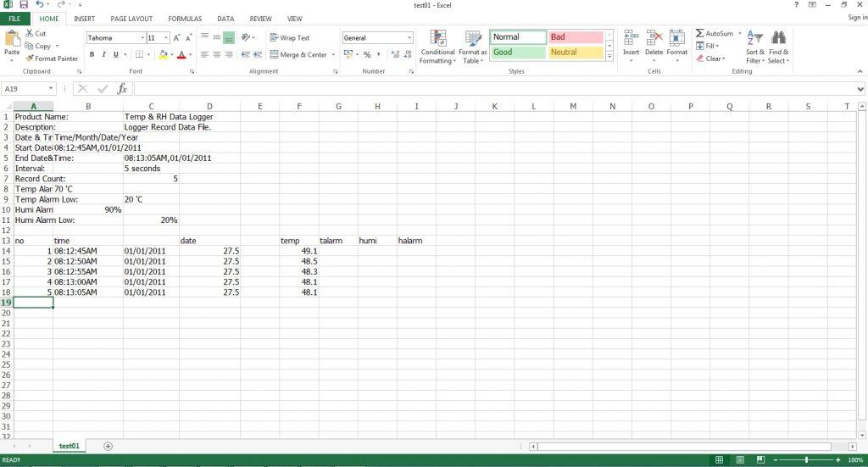Open the font size dropdown

tap(164, 38)
